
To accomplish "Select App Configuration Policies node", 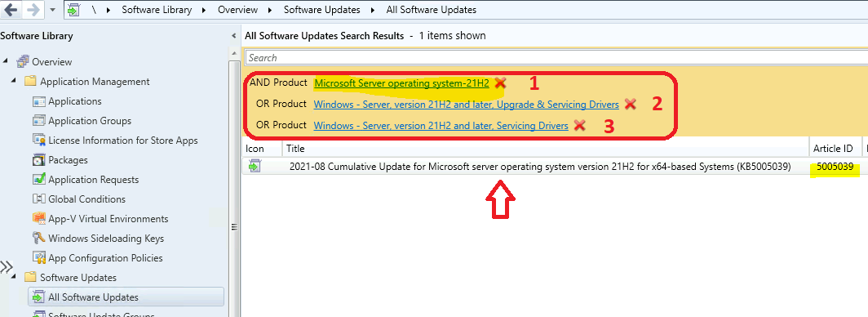I will coord(105,257).
